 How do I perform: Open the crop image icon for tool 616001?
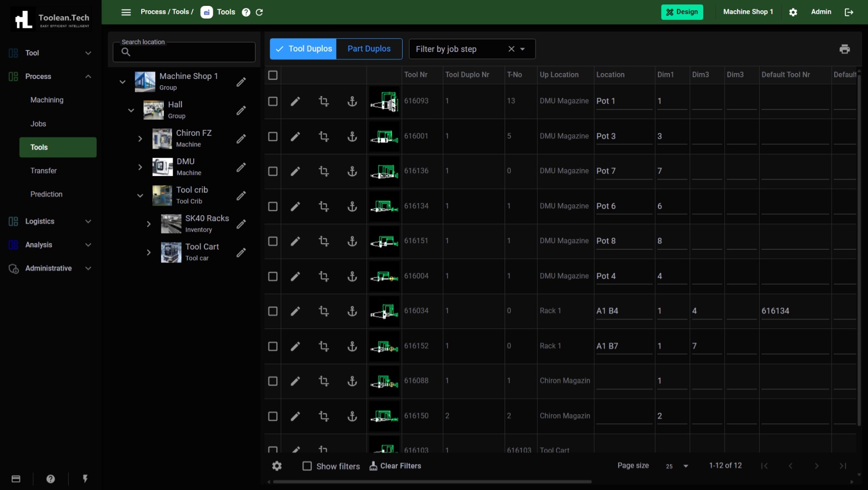tap(324, 136)
